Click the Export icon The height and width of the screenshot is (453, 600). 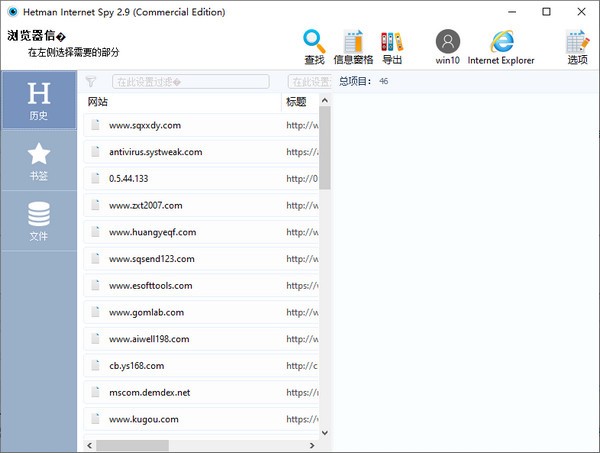[392, 41]
